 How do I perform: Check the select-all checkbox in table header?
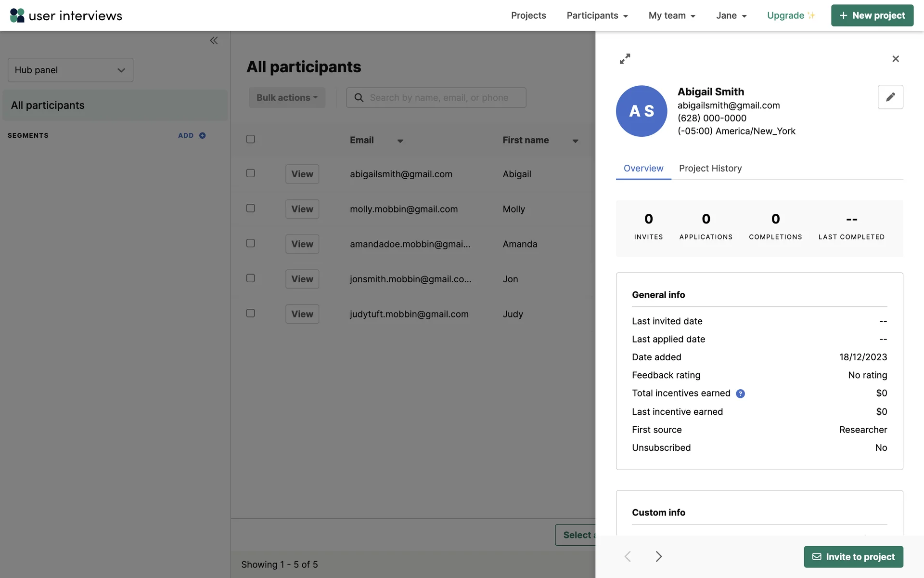click(x=250, y=139)
